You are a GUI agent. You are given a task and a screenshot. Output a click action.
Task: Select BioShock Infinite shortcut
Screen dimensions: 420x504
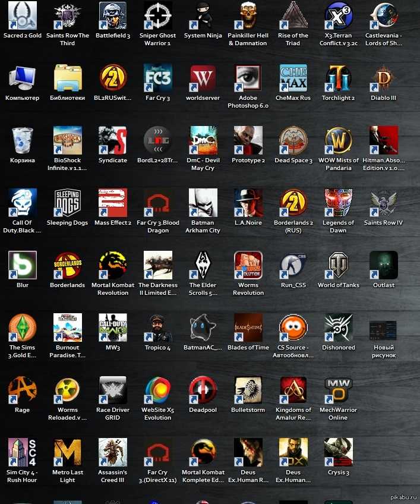click(x=68, y=140)
